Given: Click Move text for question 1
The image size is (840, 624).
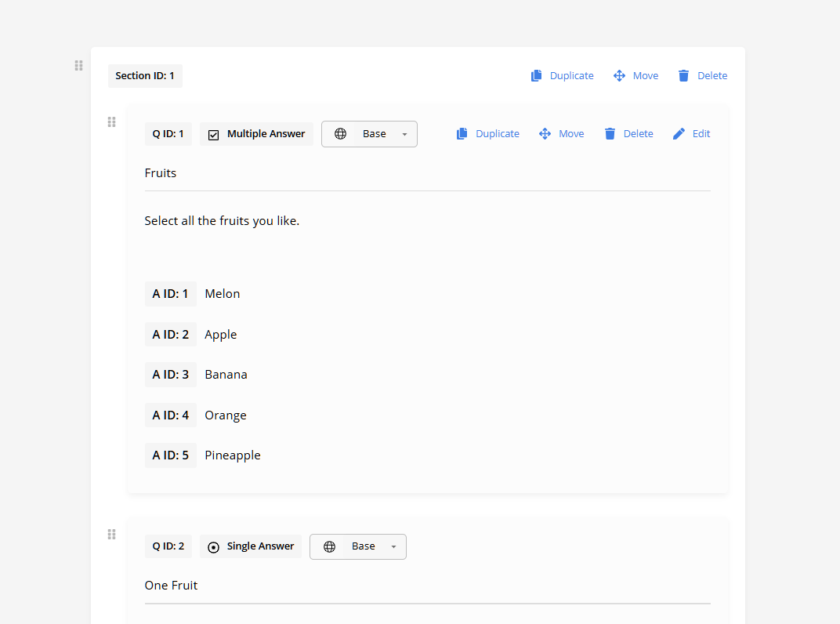Looking at the screenshot, I should tap(571, 133).
